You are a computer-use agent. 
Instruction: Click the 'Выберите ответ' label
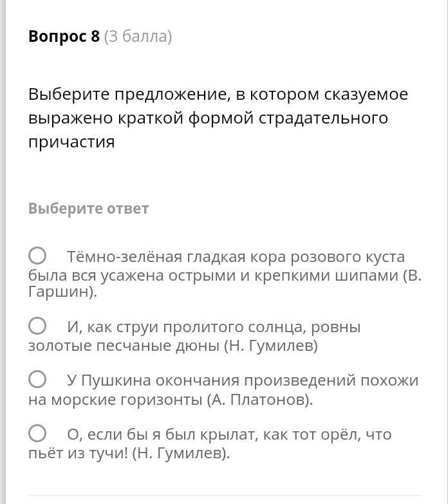pos(88,209)
